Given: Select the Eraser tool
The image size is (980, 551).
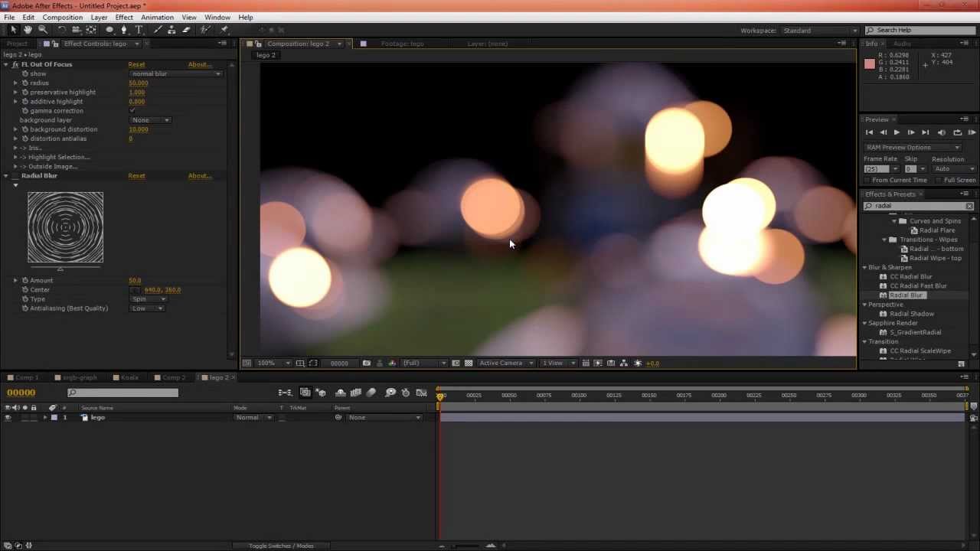Looking at the screenshot, I should click(x=186, y=30).
